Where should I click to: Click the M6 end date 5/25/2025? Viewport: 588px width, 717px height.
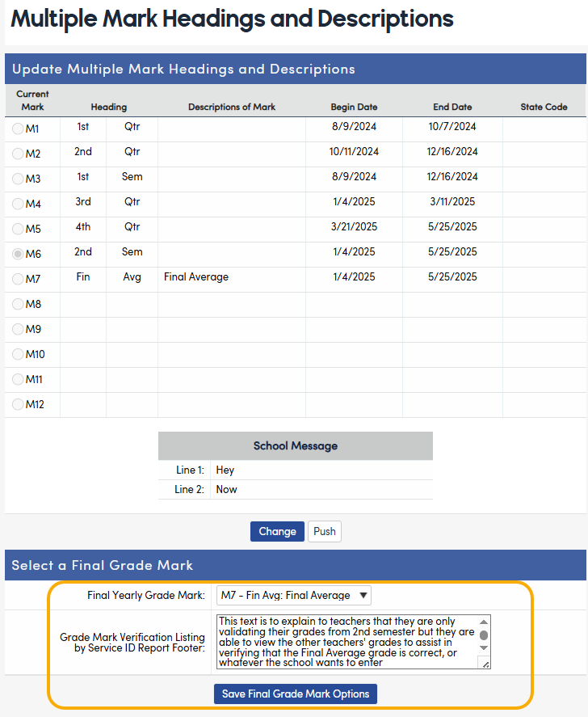pos(452,252)
